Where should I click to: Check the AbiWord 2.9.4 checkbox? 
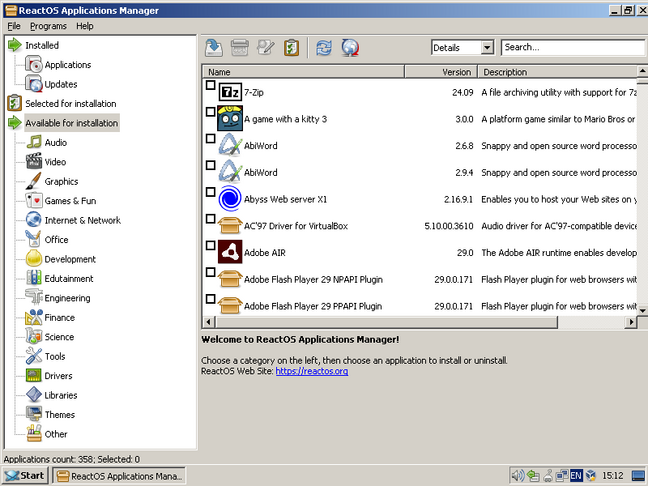210,165
